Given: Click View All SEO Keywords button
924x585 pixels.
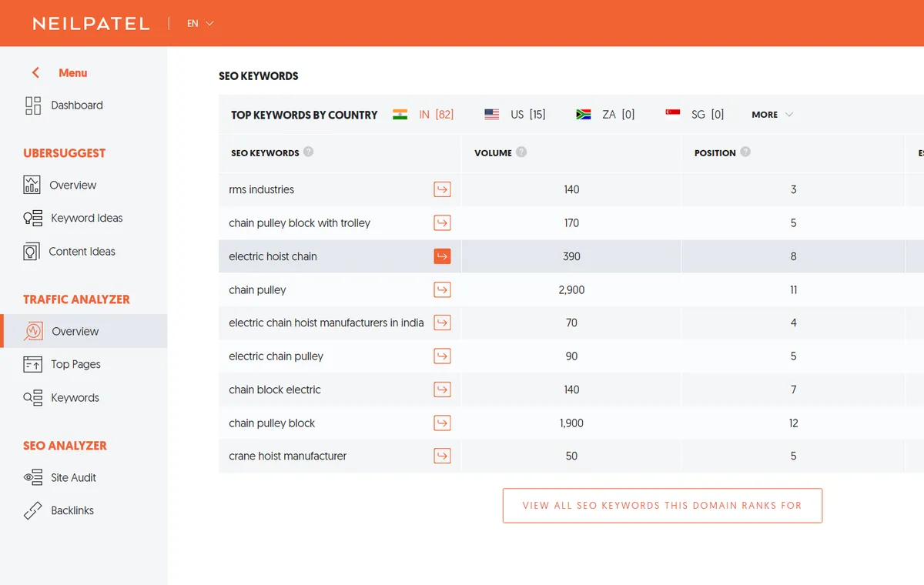Looking at the screenshot, I should pyautogui.click(x=662, y=506).
